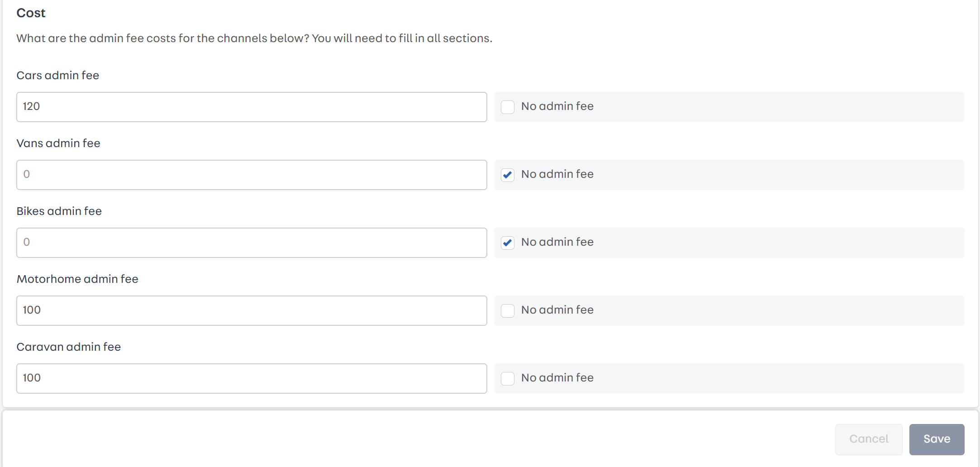Select the Vans admin fee field
This screenshot has width=980, height=467.
(x=252, y=175)
